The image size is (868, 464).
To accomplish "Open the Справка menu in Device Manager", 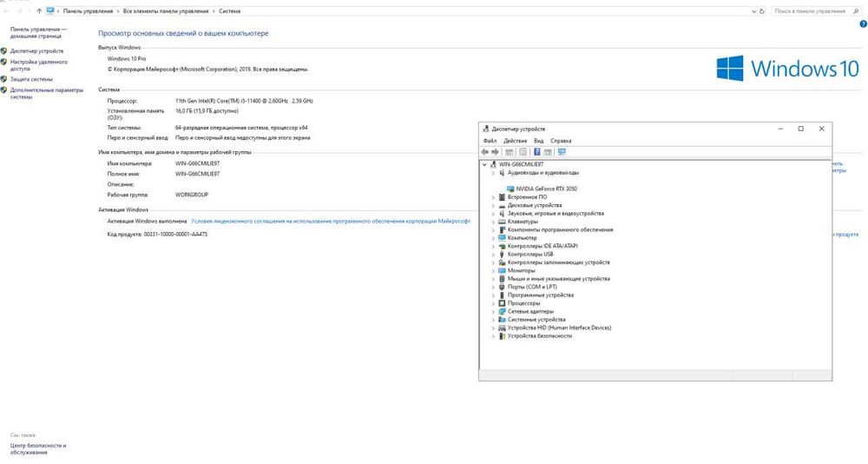I will click(561, 141).
